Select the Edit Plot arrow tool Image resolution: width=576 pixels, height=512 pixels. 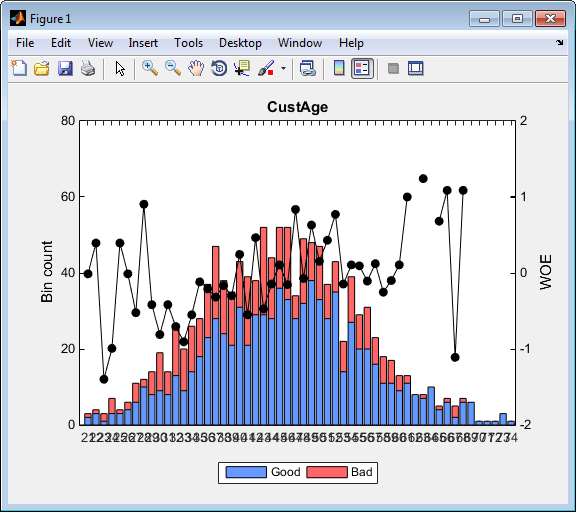click(120, 69)
